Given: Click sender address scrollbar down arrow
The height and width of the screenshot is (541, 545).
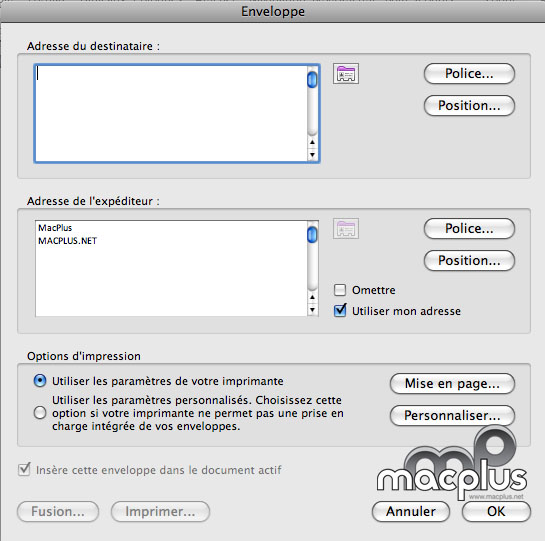Looking at the screenshot, I should coord(312,310).
